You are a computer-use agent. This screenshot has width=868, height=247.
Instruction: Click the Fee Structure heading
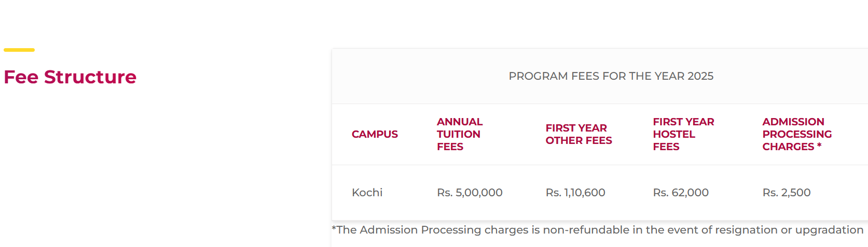tap(70, 77)
